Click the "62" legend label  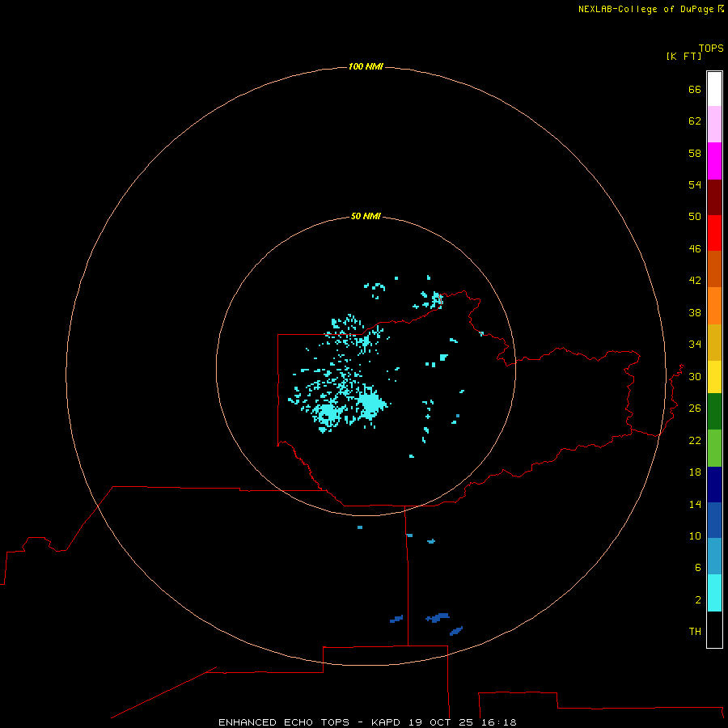point(695,121)
